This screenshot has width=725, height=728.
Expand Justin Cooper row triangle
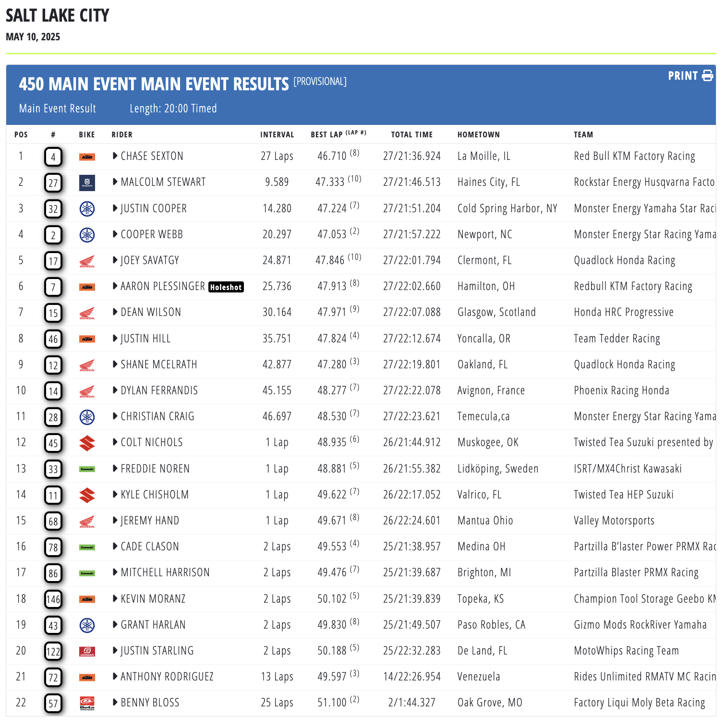[115, 208]
